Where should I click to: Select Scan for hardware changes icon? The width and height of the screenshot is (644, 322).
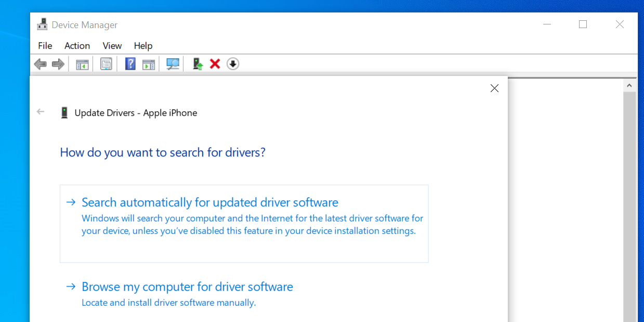(x=172, y=63)
